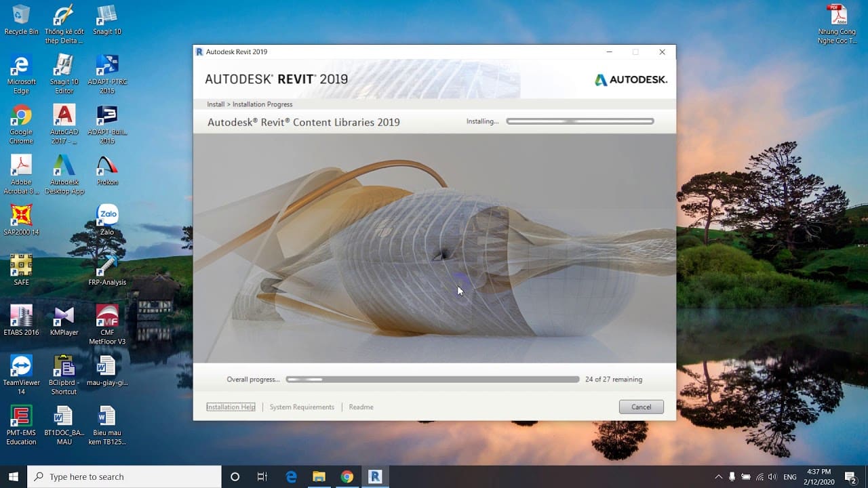Click the Revit icon in installer title bar
Viewport: 868px width, 488px height.
point(199,52)
